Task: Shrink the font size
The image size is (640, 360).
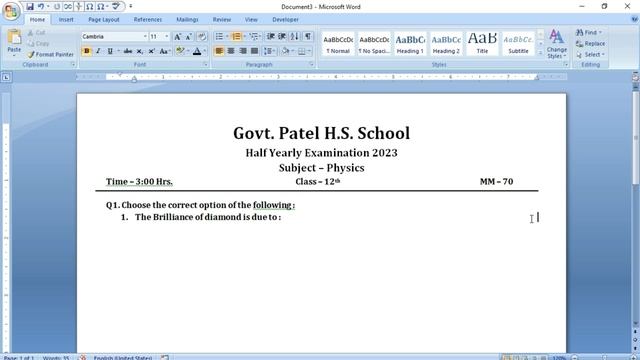Action: (x=189, y=37)
